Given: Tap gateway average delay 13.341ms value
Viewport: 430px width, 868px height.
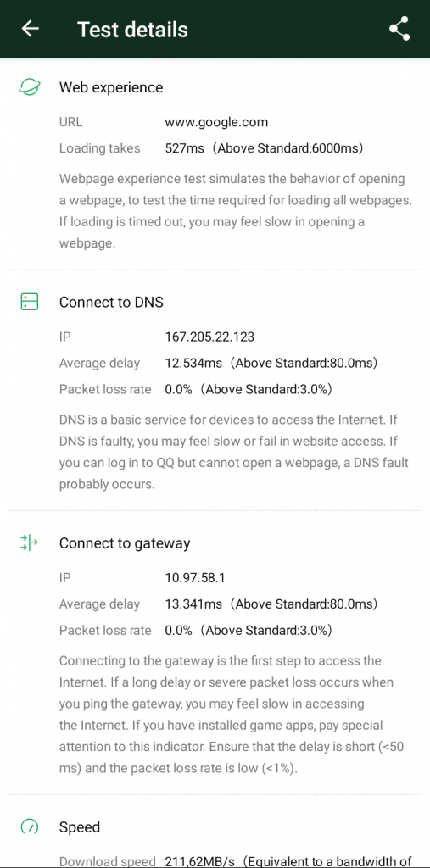Looking at the screenshot, I should point(193,604).
